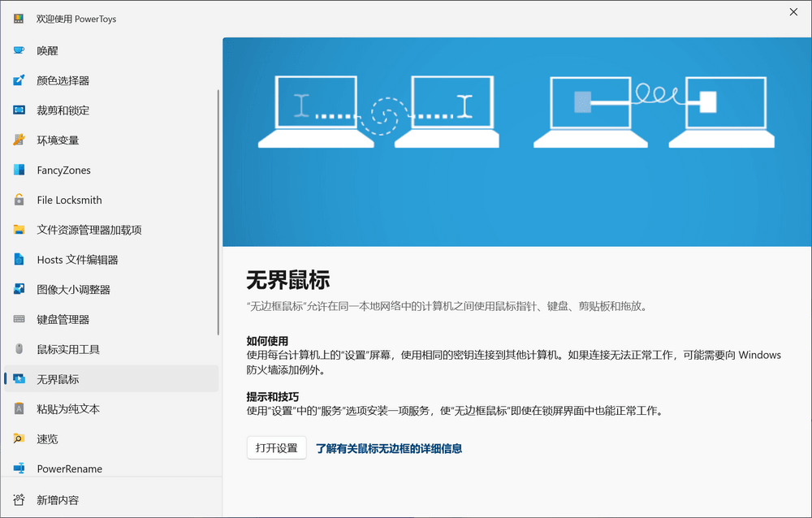Click the 键盘管理器 keyboard icon
The width and height of the screenshot is (812, 518).
pos(19,320)
